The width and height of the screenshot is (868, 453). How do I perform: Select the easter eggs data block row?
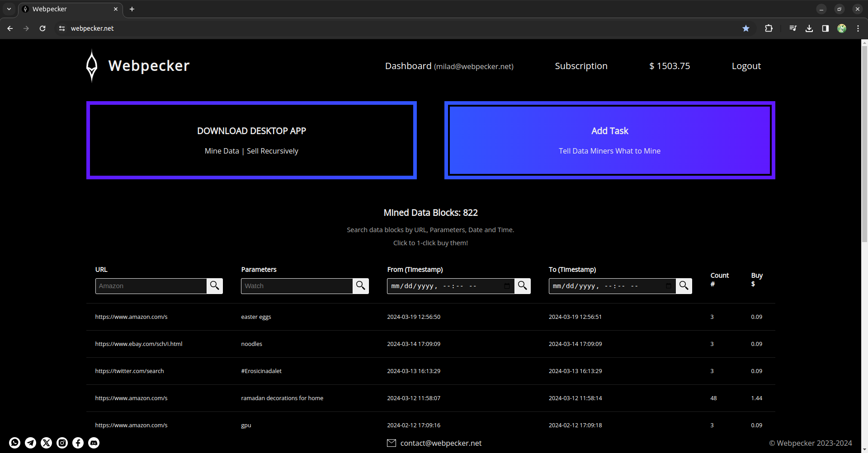click(x=430, y=317)
